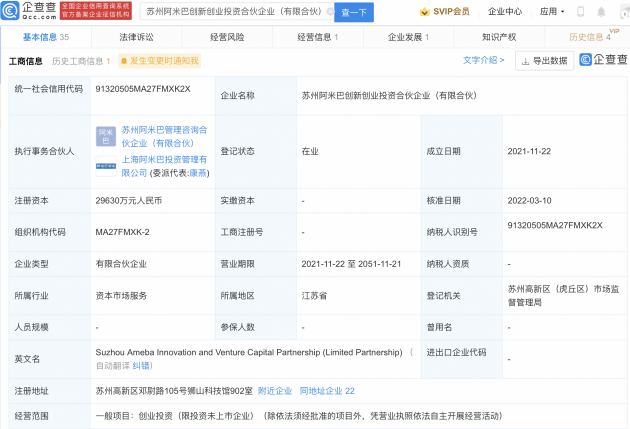Switch to the 历史信息 VIP tab
The width and height of the screenshot is (630, 429).
point(590,37)
